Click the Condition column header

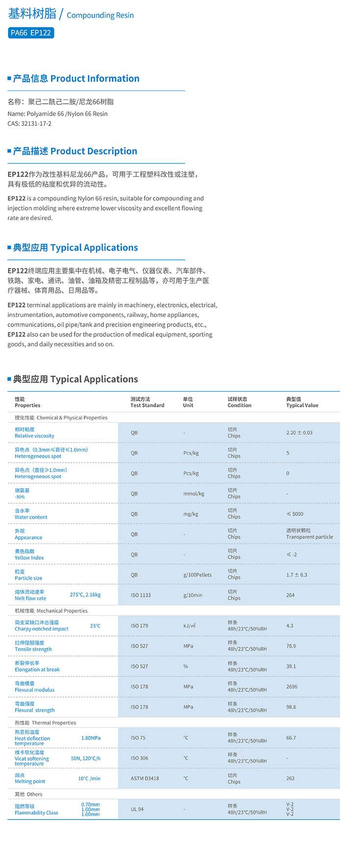(239, 402)
